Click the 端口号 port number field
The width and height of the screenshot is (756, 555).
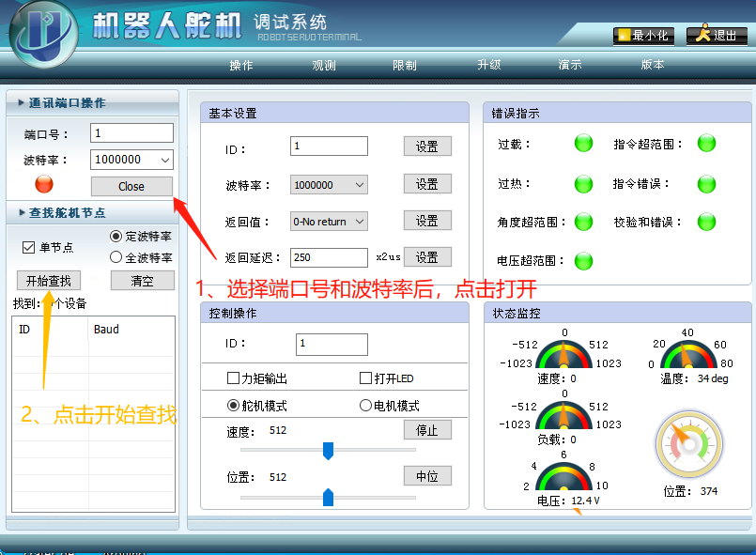click(131, 132)
